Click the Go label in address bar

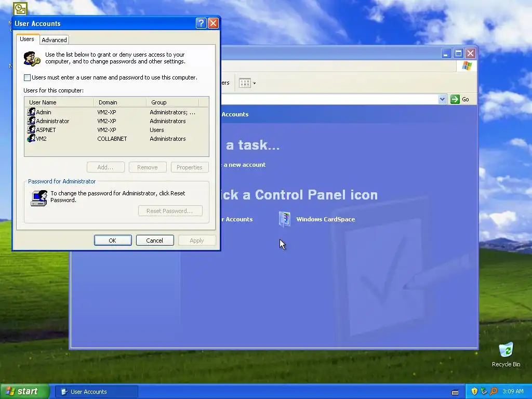pyautogui.click(x=465, y=99)
